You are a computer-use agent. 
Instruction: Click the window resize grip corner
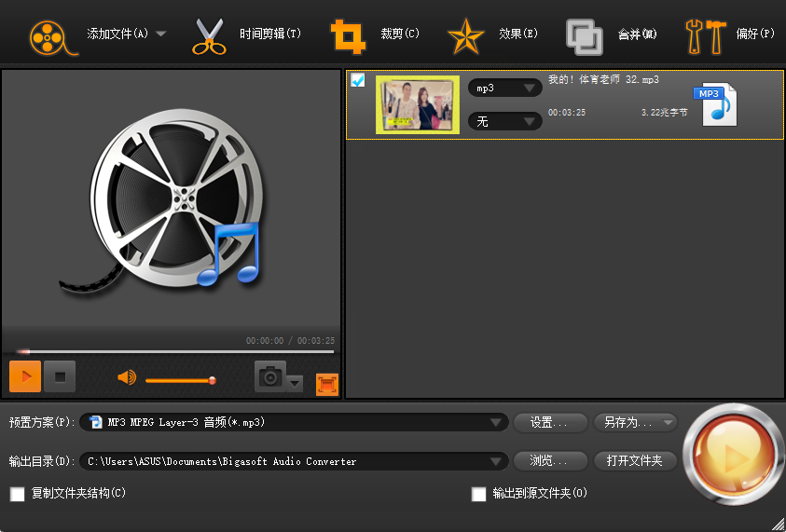click(778, 525)
